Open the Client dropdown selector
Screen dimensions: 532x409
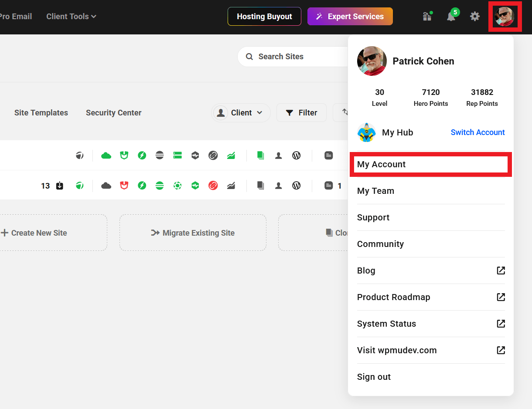(x=241, y=113)
